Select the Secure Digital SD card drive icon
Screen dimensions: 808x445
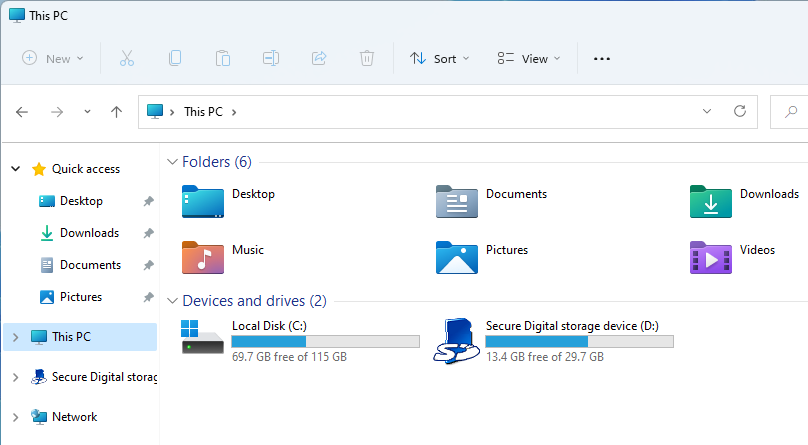pyautogui.click(x=457, y=340)
